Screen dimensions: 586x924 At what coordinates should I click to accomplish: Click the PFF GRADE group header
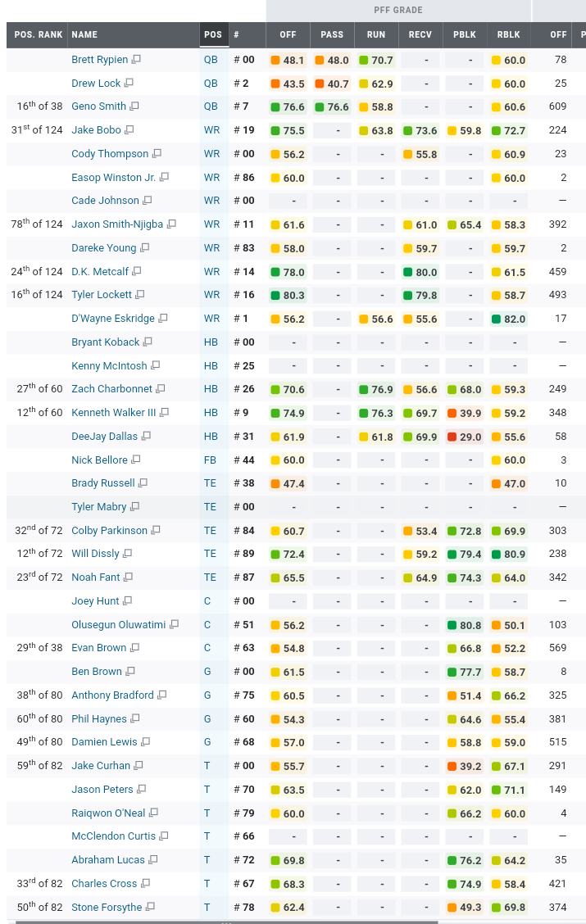398,10
